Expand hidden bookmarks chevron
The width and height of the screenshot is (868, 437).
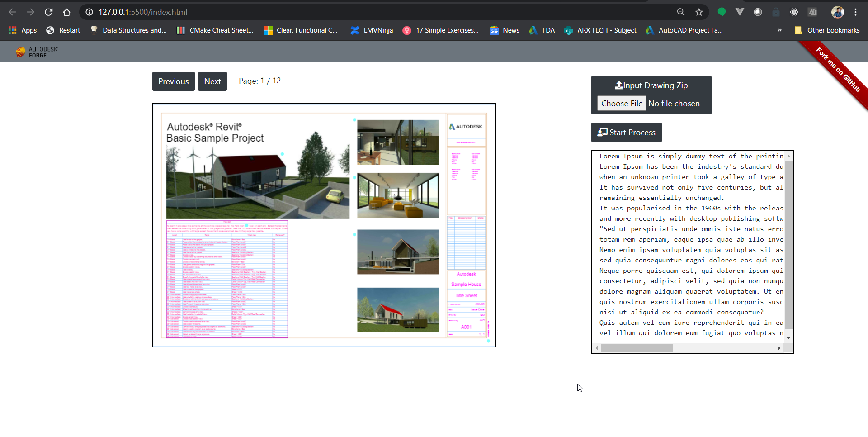pos(779,30)
